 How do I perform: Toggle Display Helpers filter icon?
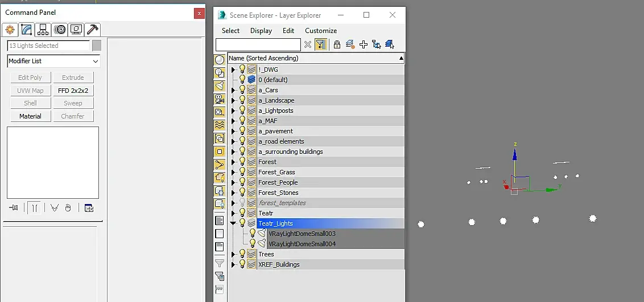(x=220, y=112)
